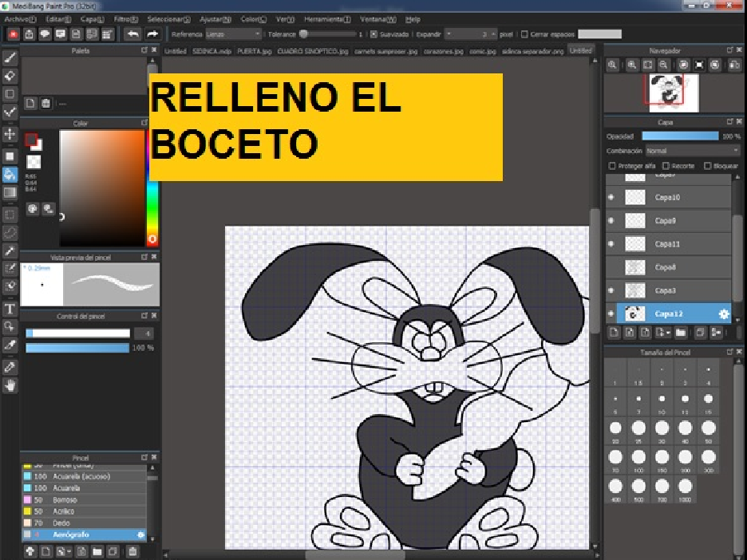Open the Combinación blend mode dropdown
The image size is (747, 560).
693,151
